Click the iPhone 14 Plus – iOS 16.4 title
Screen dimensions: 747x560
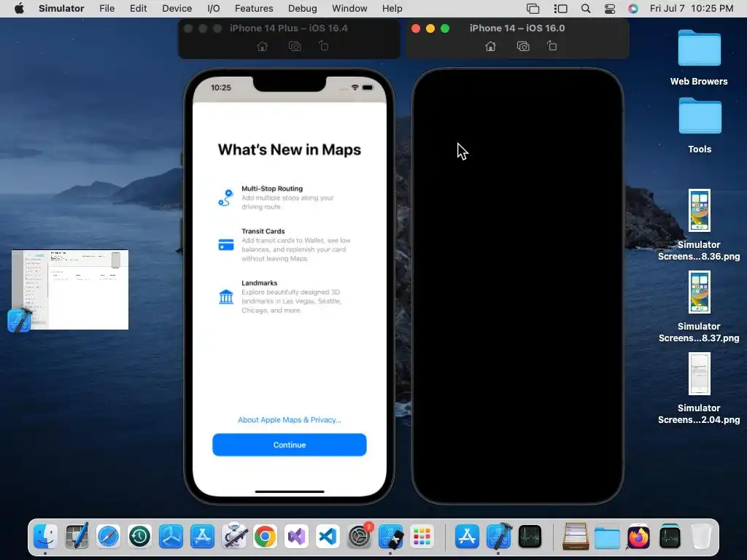[289, 28]
